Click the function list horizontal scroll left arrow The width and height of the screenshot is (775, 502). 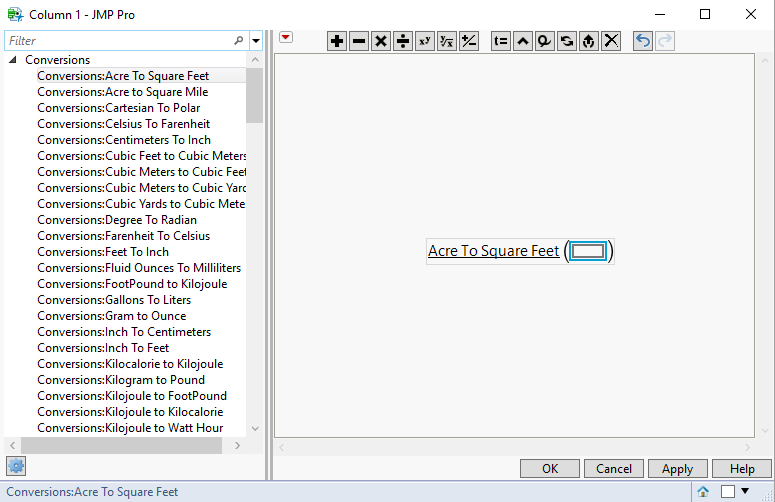coord(12,446)
